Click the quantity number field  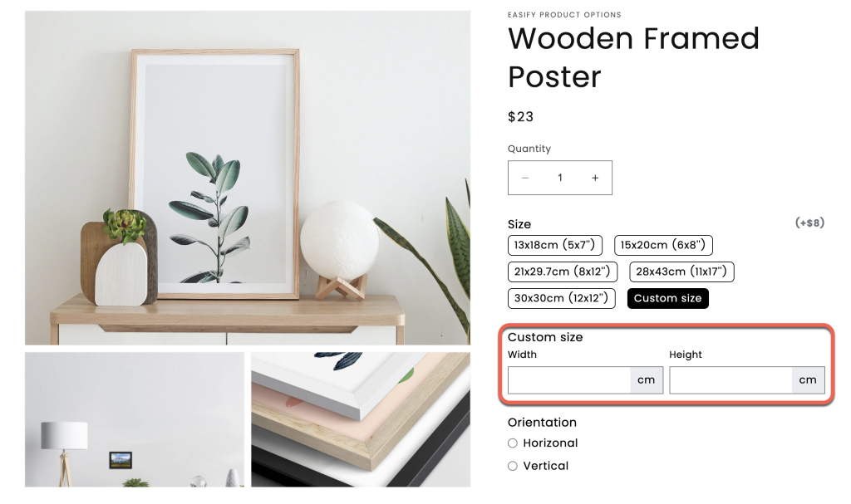pos(560,178)
